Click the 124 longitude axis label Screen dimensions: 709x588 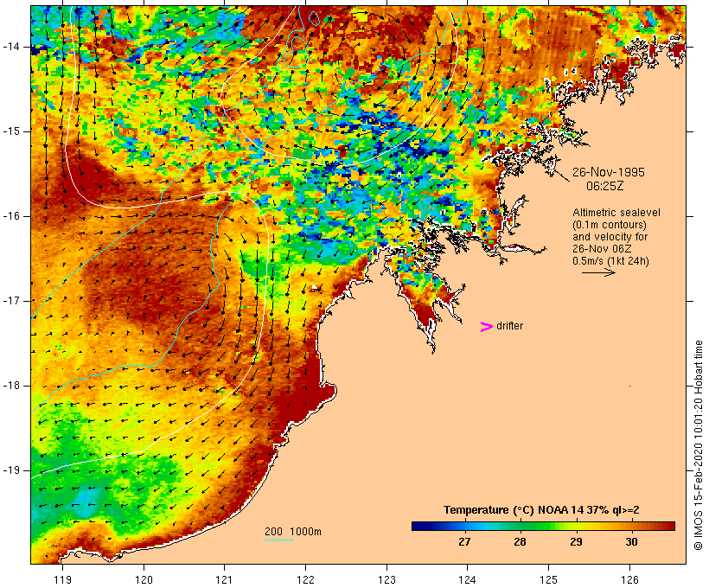coord(467,579)
